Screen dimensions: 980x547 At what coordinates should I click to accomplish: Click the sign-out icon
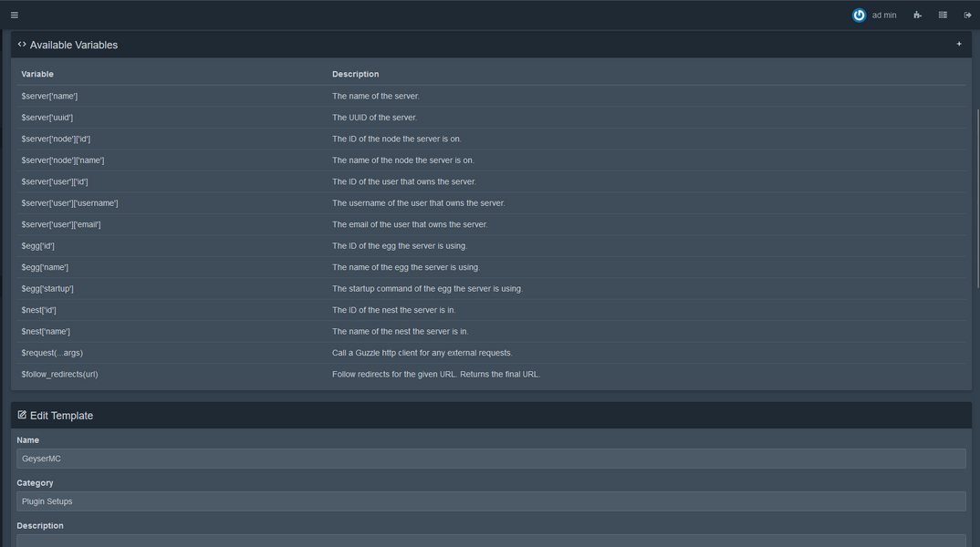(968, 15)
